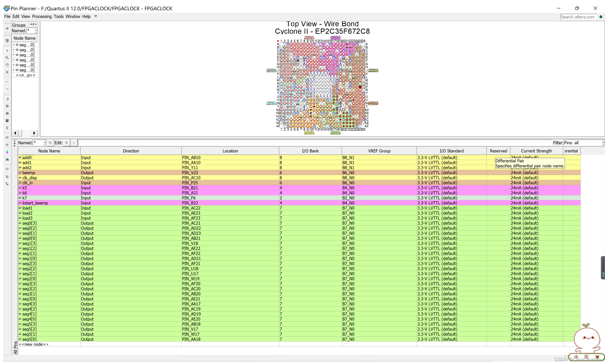
Task: Select the arrow selection tool
Action: [7, 51]
